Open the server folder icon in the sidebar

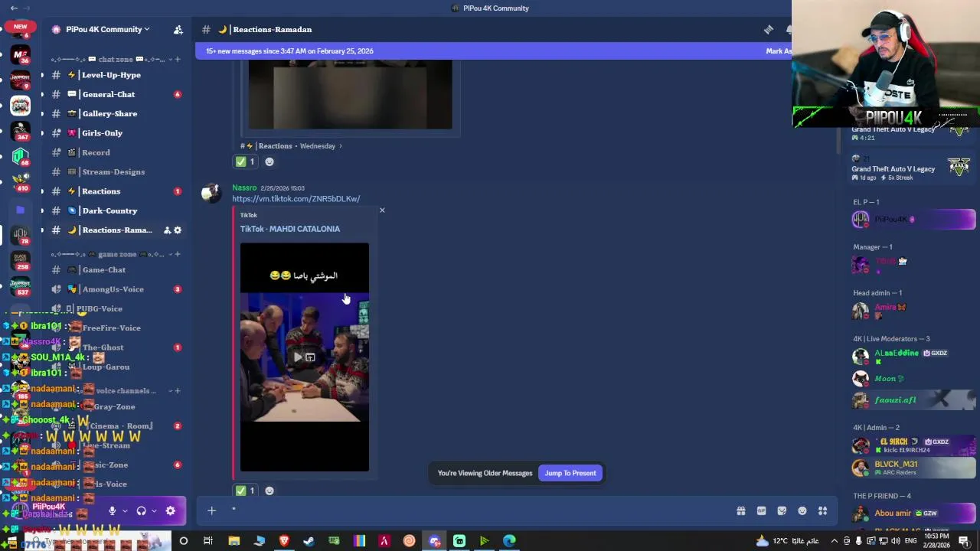(20, 209)
